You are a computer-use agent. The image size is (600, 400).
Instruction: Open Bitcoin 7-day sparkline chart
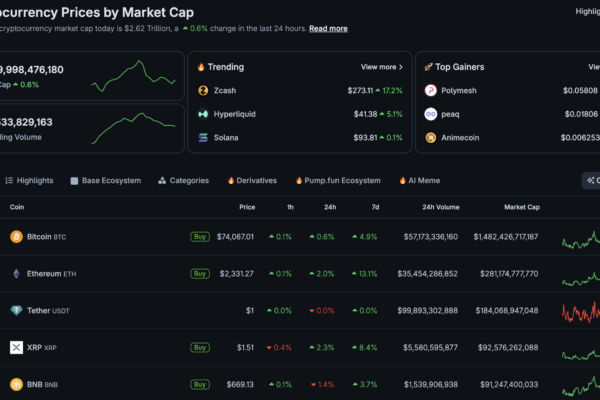[x=580, y=237]
